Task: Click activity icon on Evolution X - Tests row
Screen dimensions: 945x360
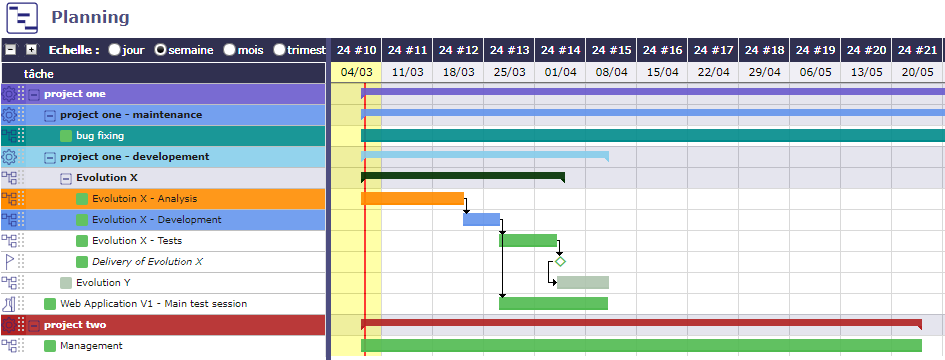Action: pos(9,241)
